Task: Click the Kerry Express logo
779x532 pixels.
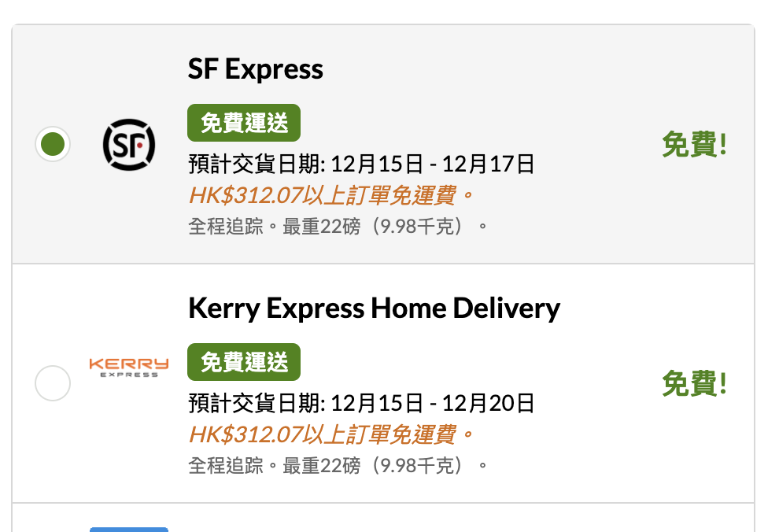Action: pos(129,367)
